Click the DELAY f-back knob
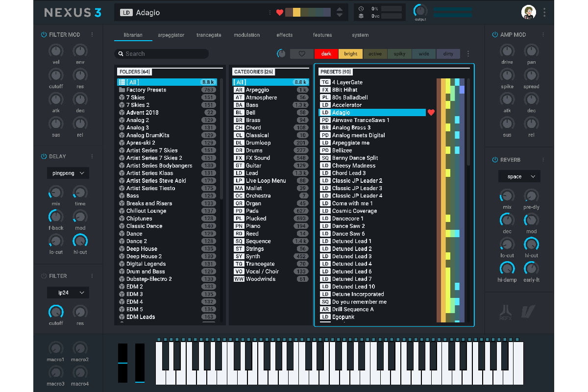Screen dimensions: 588x392 pyautogui.click(x=56, y=216)
